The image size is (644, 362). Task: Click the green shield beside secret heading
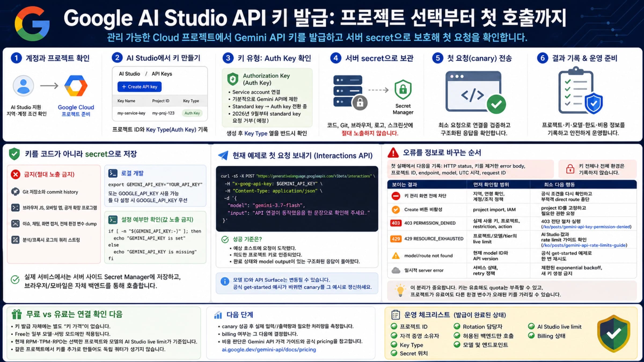(x=14, y=154)
